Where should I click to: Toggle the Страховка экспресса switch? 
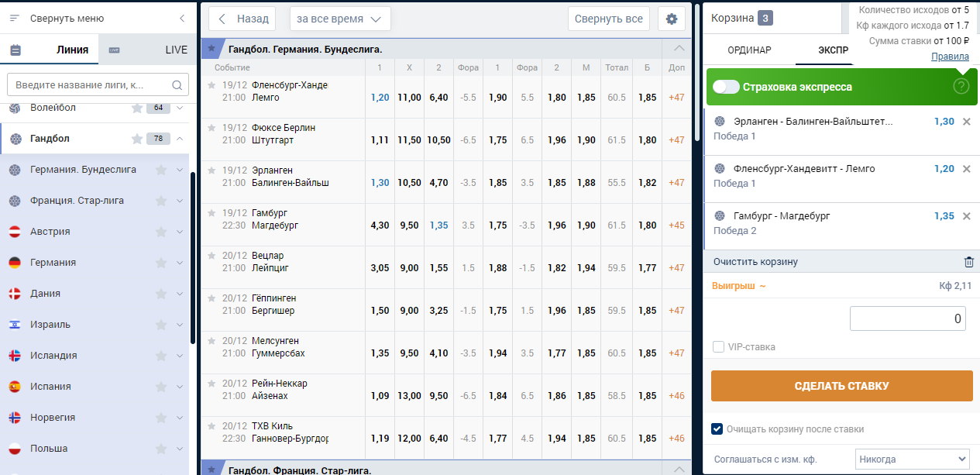(x=726, y=87)
